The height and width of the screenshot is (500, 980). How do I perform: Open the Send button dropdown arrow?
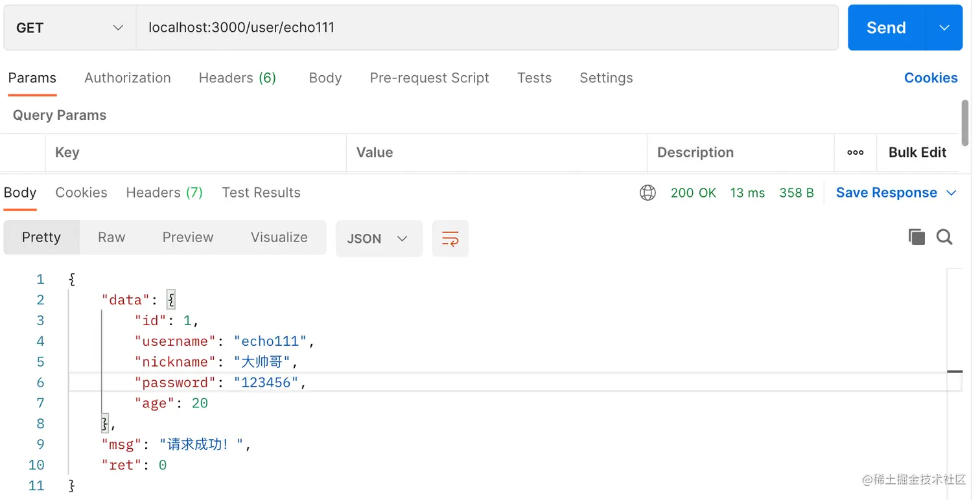[x=944, y=28]
